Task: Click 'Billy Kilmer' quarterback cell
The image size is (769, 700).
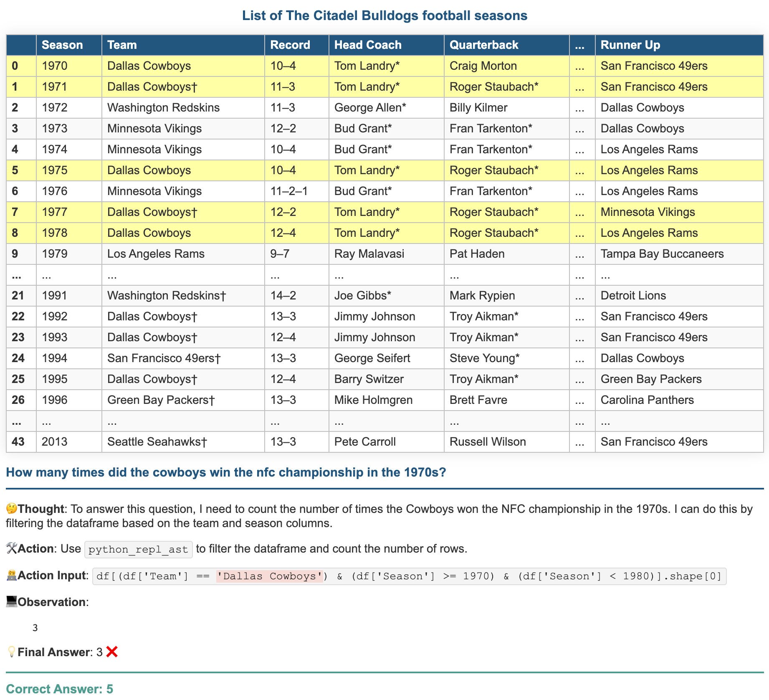Action: click(507, 108)
